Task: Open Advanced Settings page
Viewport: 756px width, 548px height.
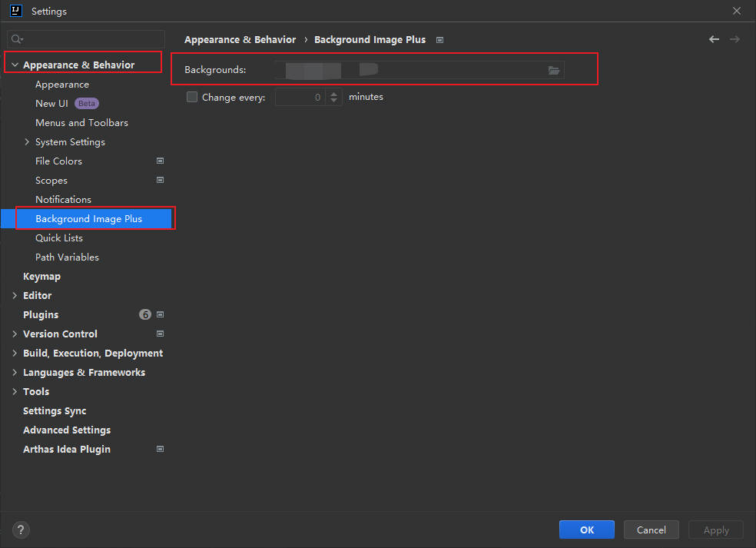Action: coord(67,430)
